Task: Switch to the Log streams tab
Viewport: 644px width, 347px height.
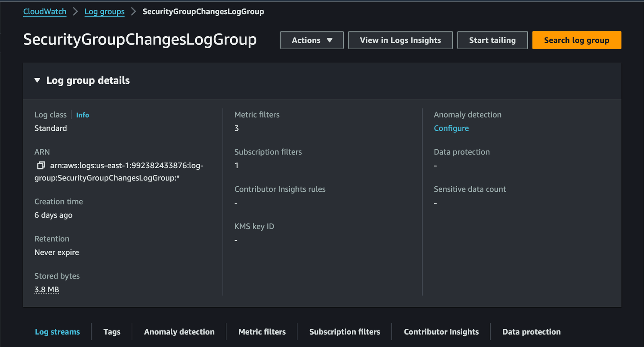Action: pyautogui.click(x=57, y=332)
